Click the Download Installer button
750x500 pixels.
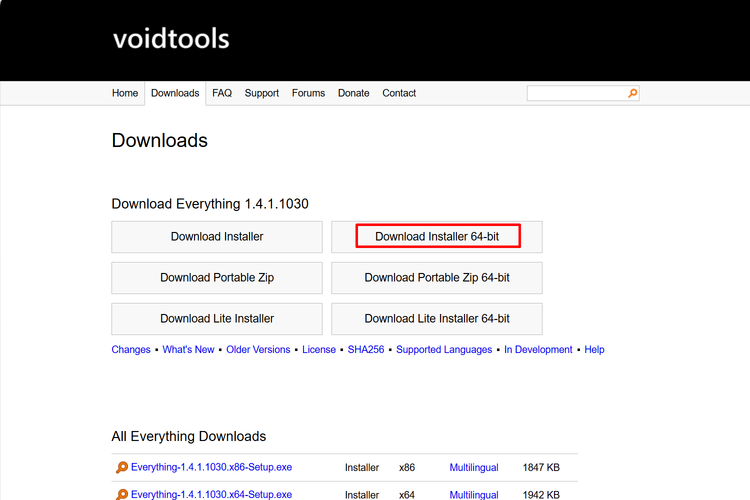pyautogui.click(x=217, y=237)
